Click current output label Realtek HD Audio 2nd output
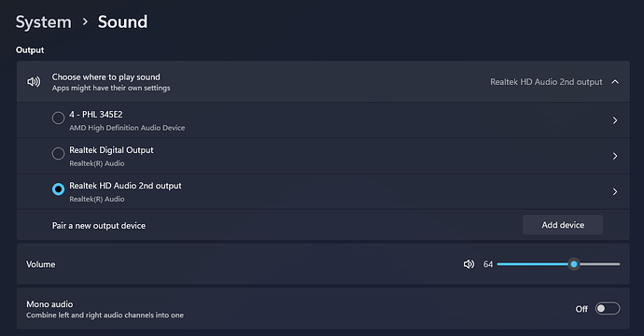 coord(546,82)
